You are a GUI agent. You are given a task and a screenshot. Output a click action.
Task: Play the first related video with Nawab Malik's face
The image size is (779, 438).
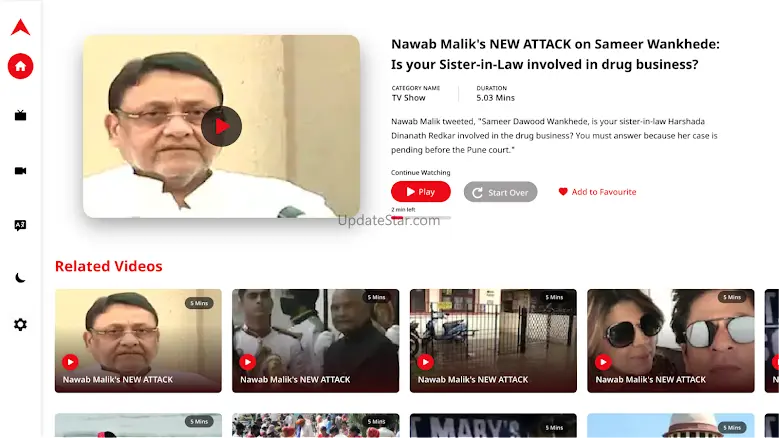point(138,341)
